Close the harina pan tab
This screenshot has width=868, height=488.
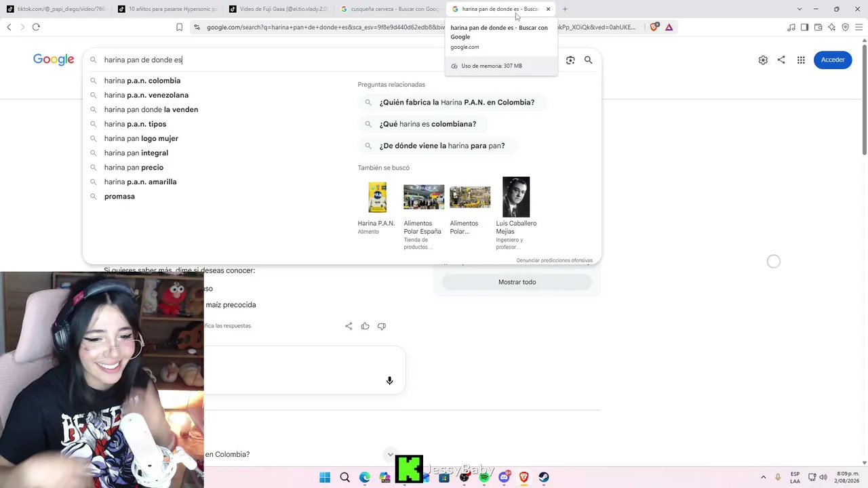(x=548, y=9)
